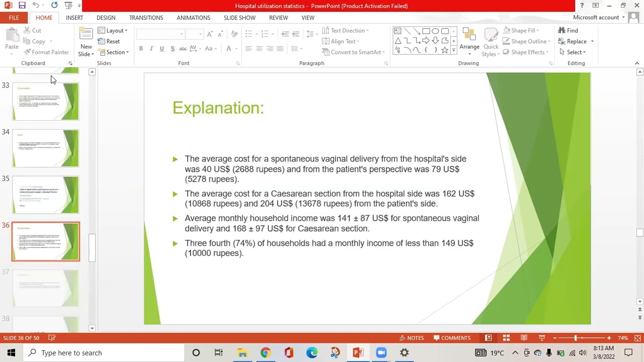Open File Explorer from taskbar
The image size is (644, 362).
242,352
